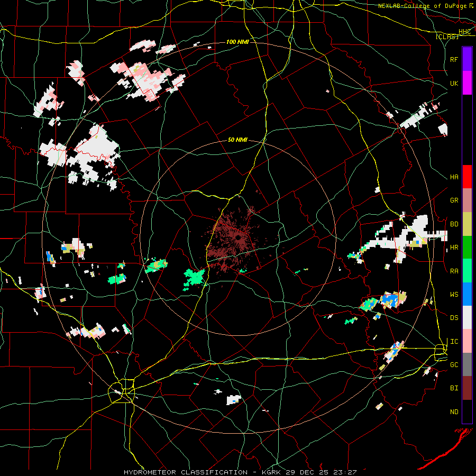Screen dimensions: 476x476
Task: Click the IC legend label
Action: pyautogui.click(x=454, y=342)
